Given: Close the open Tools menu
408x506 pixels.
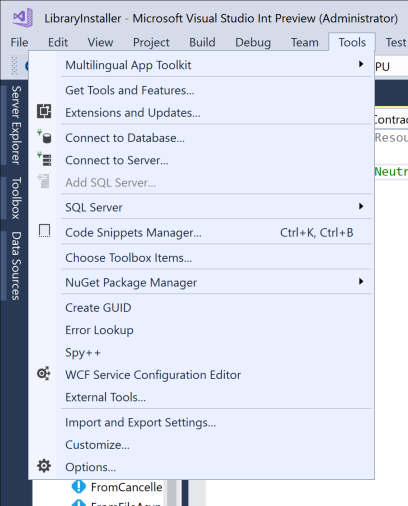Looking at the screenshot, I should click(352, 42).
